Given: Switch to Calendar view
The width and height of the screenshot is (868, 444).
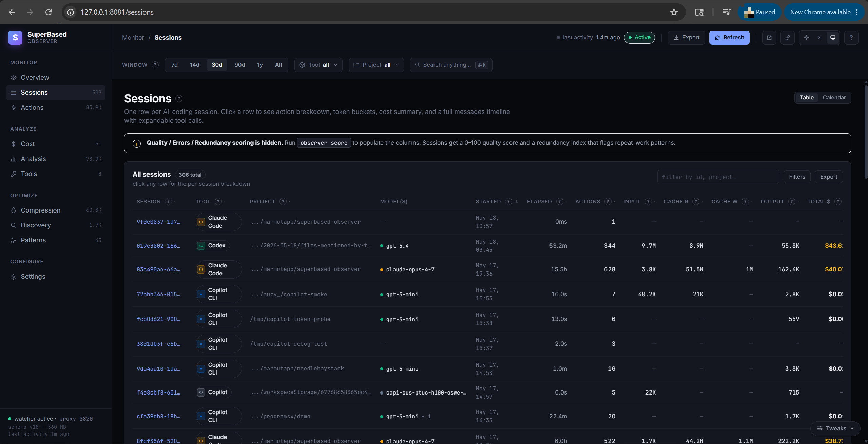Looking at the screenshot, I should point(834,97).
